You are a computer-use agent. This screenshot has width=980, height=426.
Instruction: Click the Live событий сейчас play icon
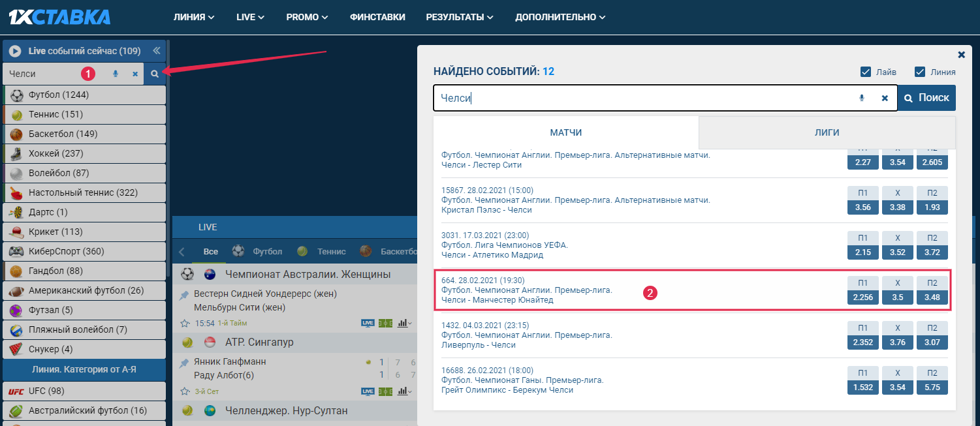coord(15,51)
